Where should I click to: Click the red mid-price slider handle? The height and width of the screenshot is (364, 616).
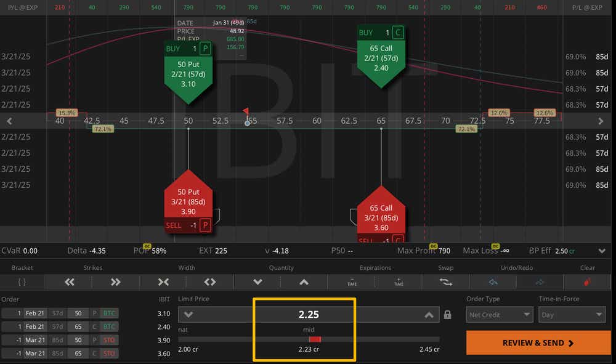[315, 339]
